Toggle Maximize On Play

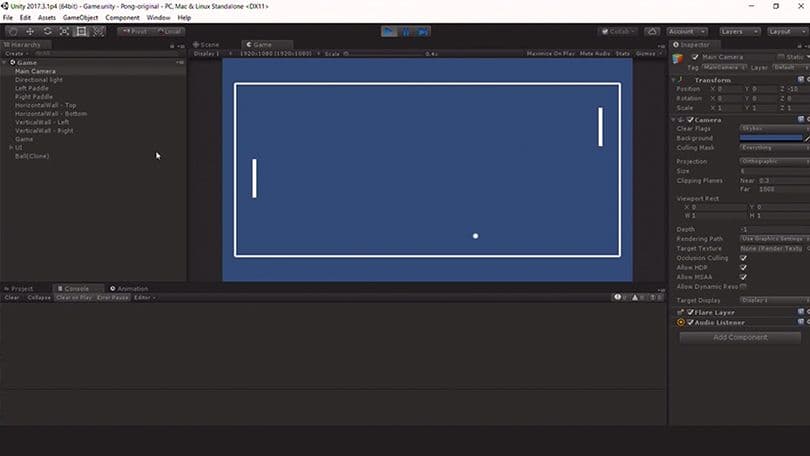coord(550,54)
